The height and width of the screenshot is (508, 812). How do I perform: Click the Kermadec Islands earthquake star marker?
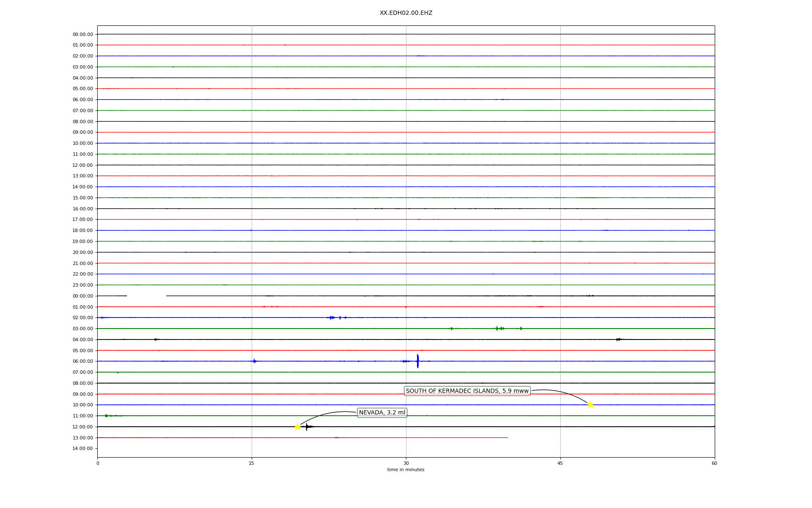coord(590,405)
